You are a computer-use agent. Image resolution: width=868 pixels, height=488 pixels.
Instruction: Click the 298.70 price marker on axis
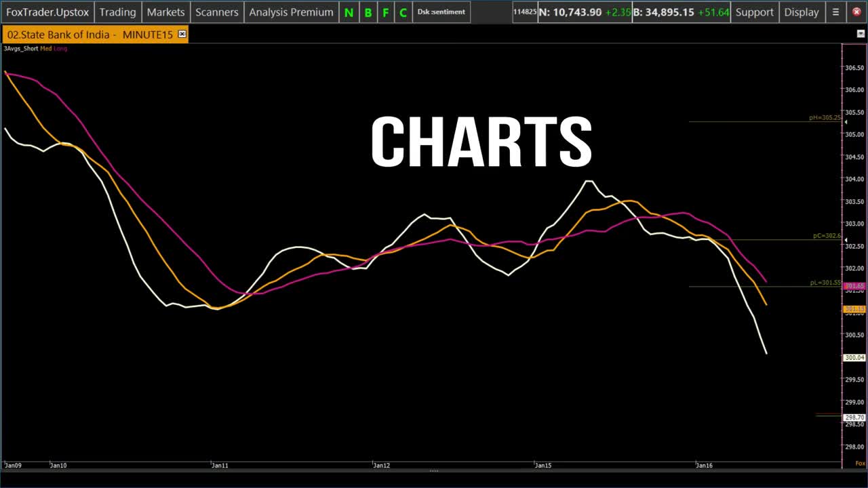coord(854,418)
